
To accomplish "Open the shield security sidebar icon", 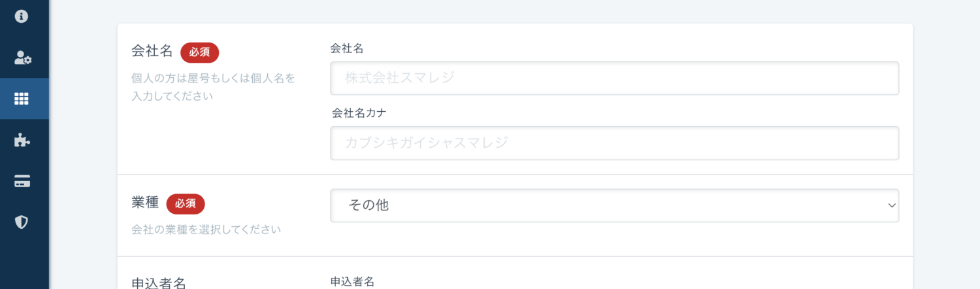I will coord(22,222).
